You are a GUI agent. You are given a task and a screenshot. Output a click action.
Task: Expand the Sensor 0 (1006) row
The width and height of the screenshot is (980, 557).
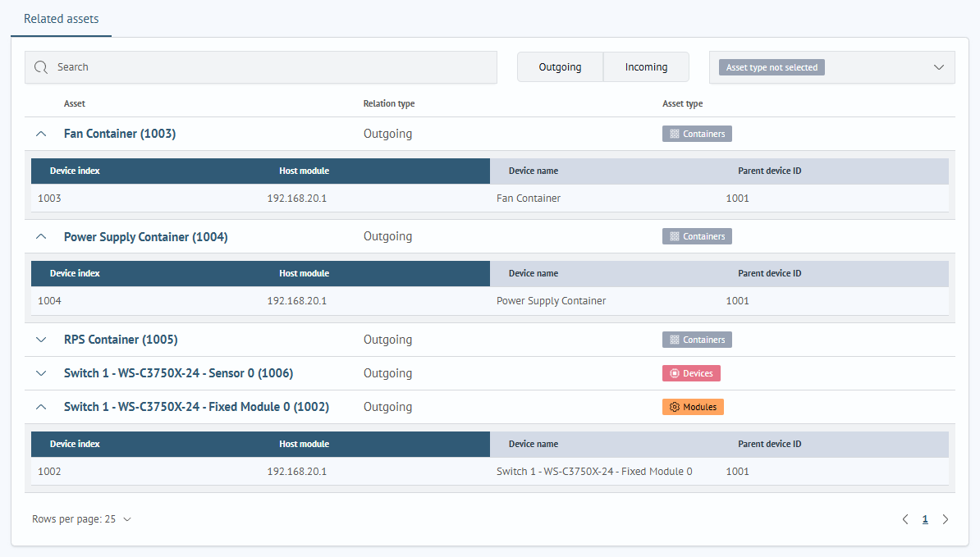click(41, 373)
